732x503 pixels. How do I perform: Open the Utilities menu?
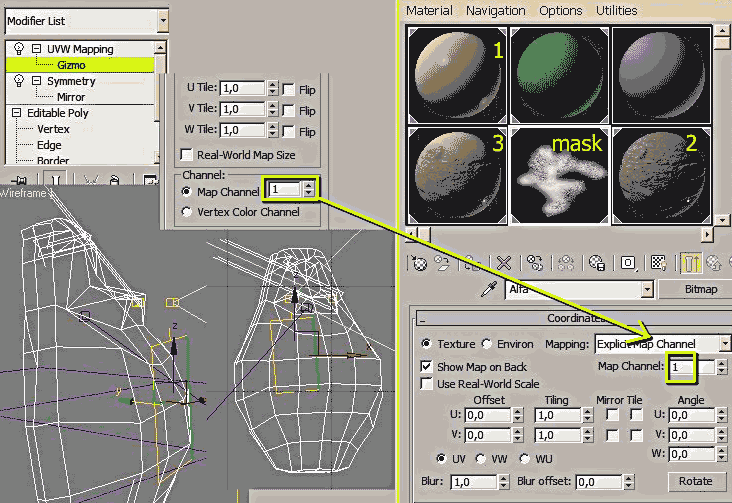[616, 10]
